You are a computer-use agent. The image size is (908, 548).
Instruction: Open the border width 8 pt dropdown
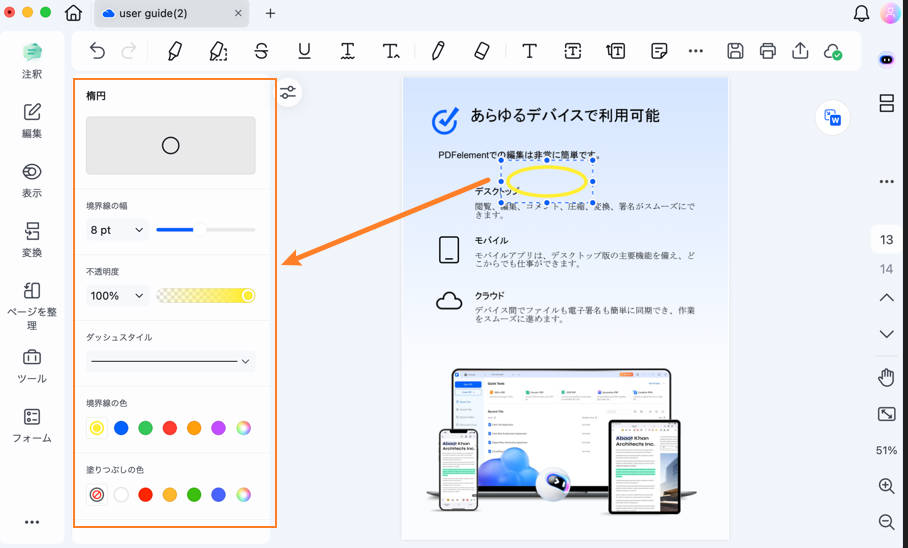[x=117, y=230]
